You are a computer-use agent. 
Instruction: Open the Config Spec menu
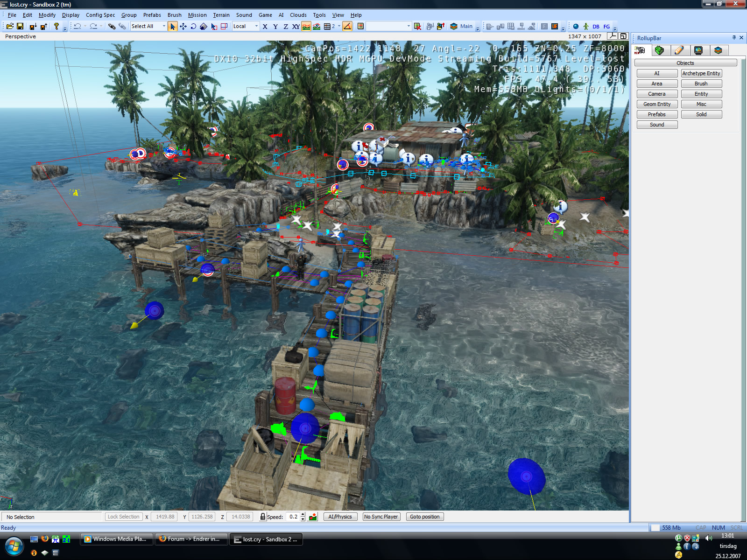point(100,15)
